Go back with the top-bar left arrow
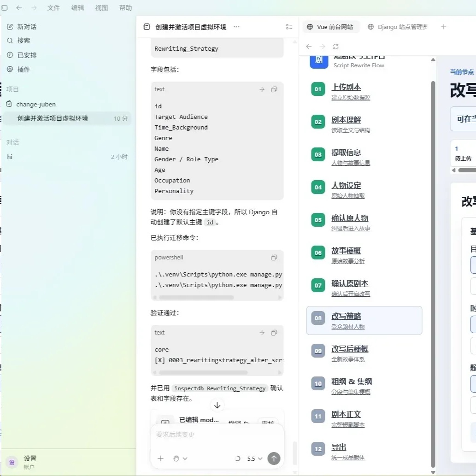Screen dimensions: 476x476 pyautogui.click(x=19, y=7)
